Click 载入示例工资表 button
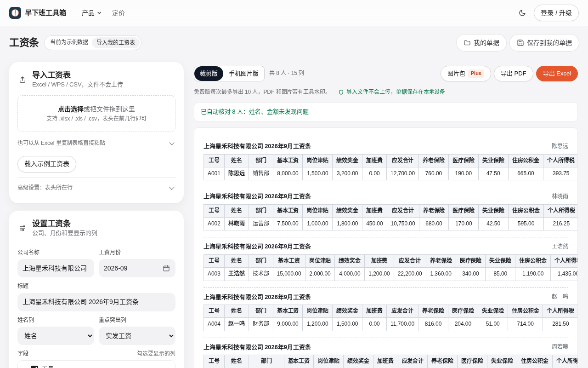The image size is (588, 368). (x=47, y=164)
